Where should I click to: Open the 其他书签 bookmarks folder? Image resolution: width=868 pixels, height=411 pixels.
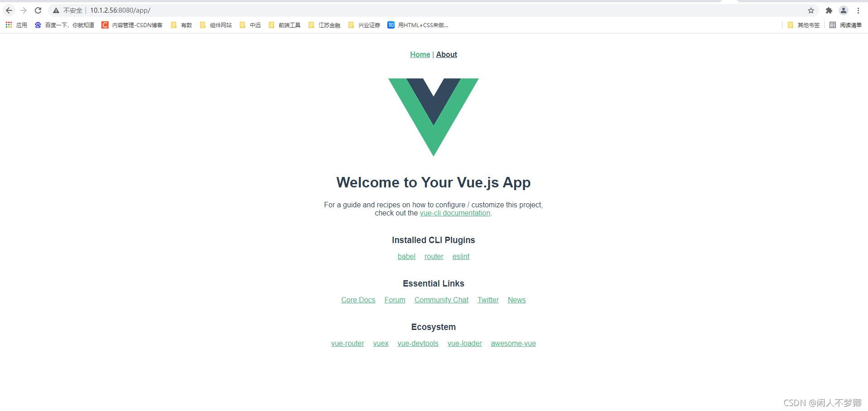tap(804, 25)
